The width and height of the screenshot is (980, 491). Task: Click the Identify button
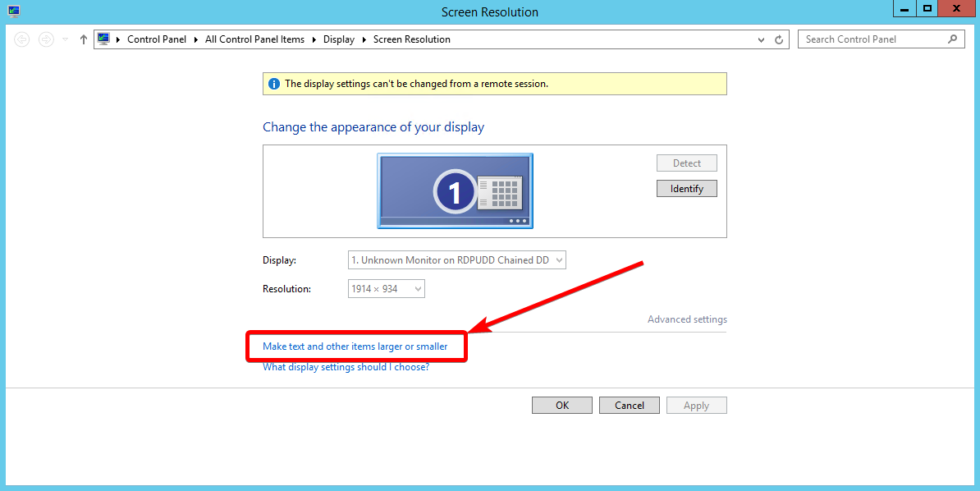[x=686, y=188]
